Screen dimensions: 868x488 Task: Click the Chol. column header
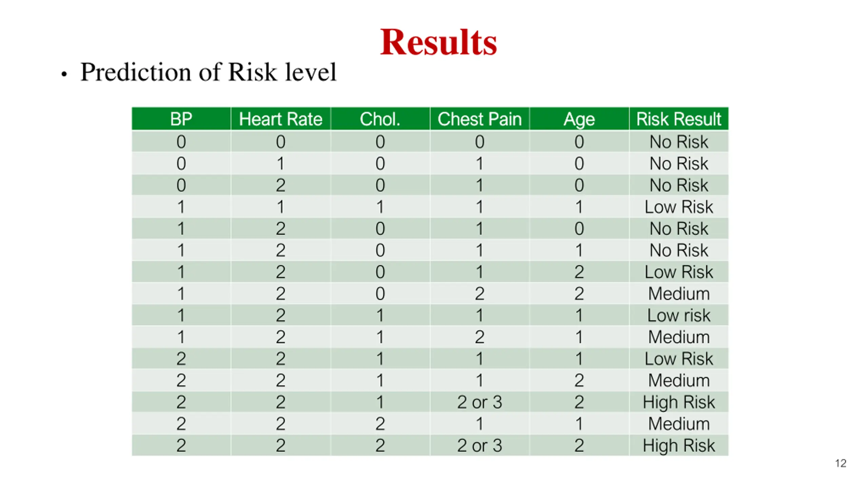[380, 119]
